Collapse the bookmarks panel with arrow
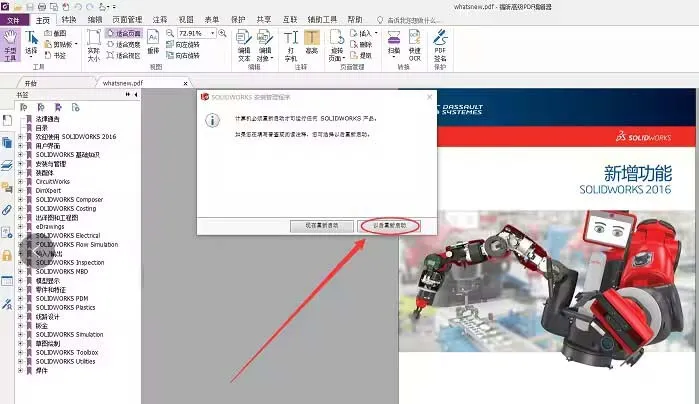Screen dimensions: 699x404 click(136, 95)
